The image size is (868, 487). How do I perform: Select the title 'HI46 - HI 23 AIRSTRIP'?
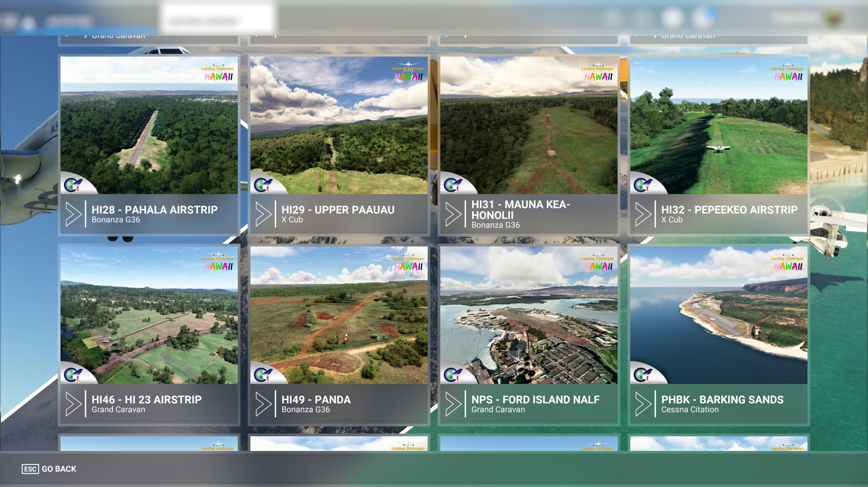(x=146, y=400)
